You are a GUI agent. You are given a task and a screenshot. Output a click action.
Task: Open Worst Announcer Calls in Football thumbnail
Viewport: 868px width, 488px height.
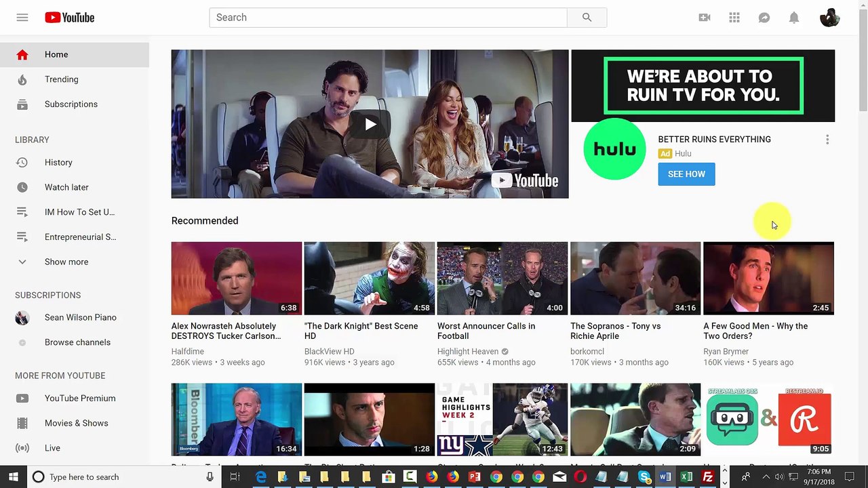[502, 279]
